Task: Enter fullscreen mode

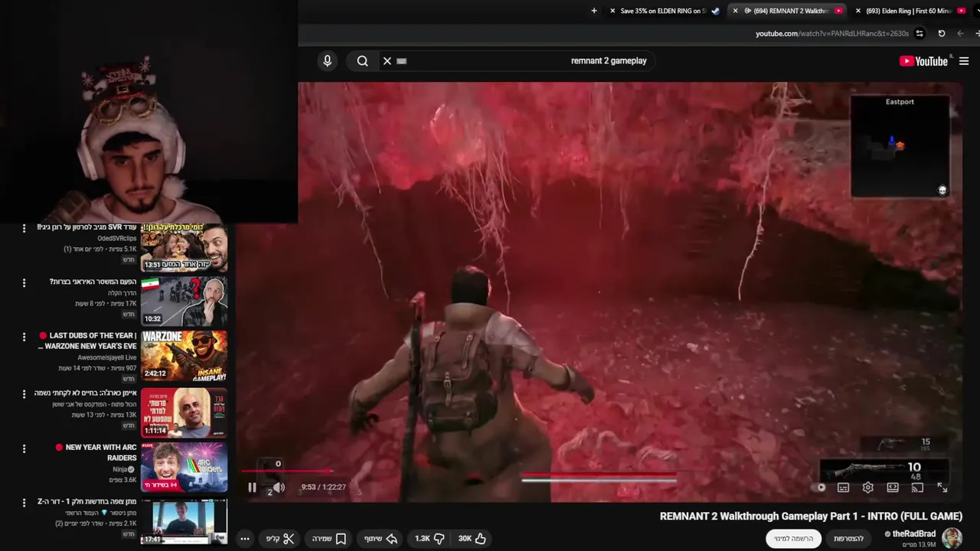Action: (x=942, y=487)
